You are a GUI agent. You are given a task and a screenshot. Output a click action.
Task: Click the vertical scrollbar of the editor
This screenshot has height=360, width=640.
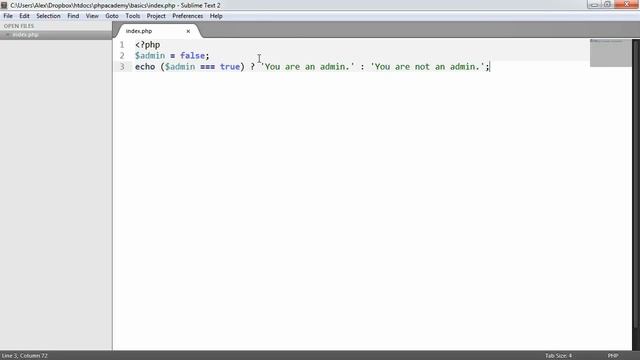pyautogui.click(x=636, y=184)
